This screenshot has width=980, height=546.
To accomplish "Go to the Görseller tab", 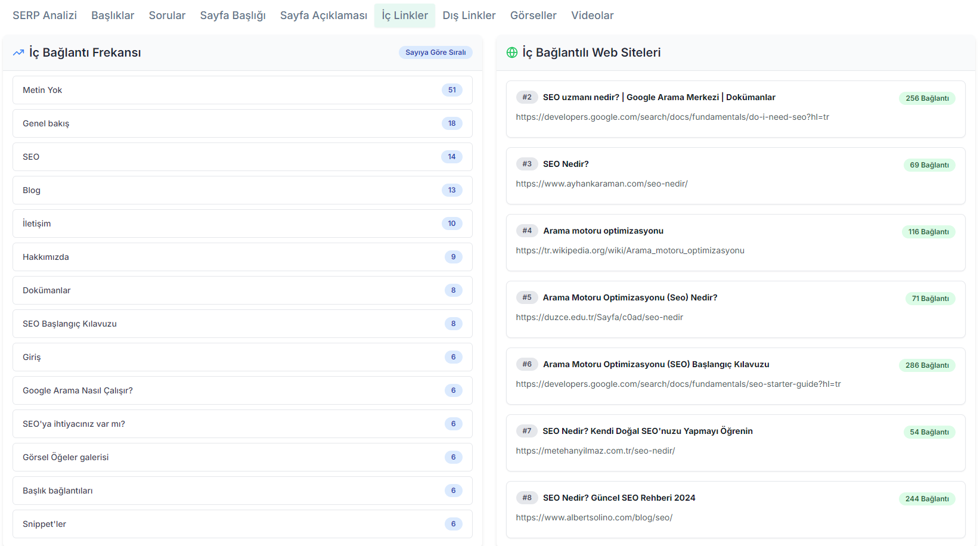I will tap(533, 15).
